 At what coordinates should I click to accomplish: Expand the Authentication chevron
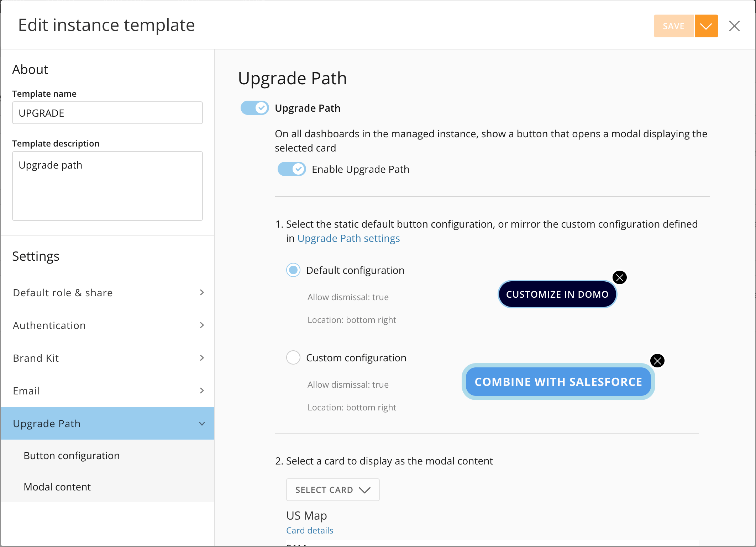tap(202, 325)
